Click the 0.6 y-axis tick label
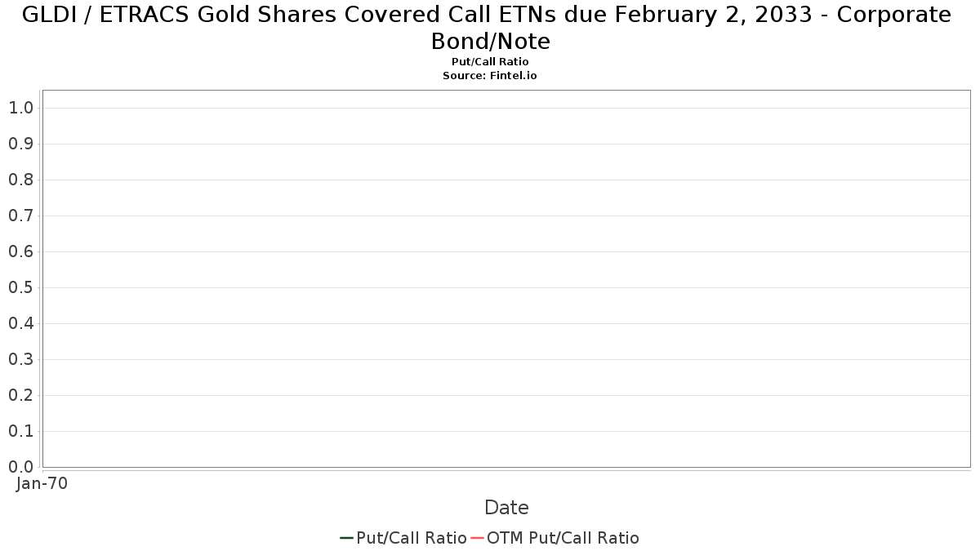980x551 pixels. click(x=20, y=251)
